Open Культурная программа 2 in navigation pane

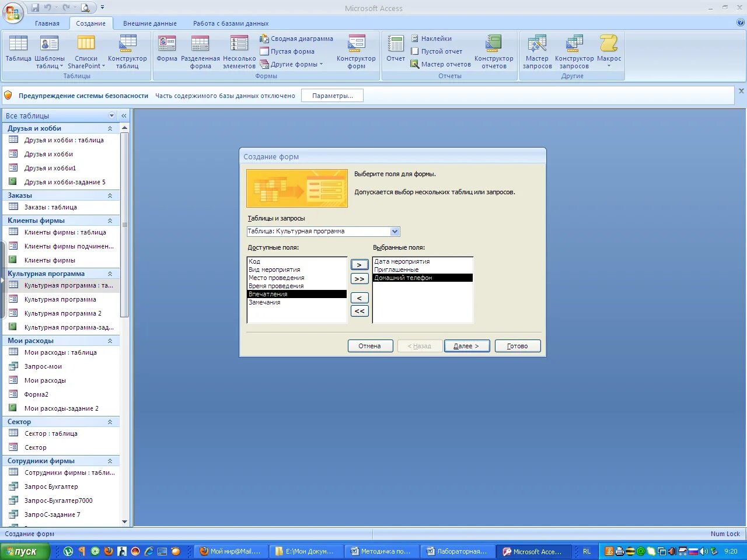tap(62, 313)
